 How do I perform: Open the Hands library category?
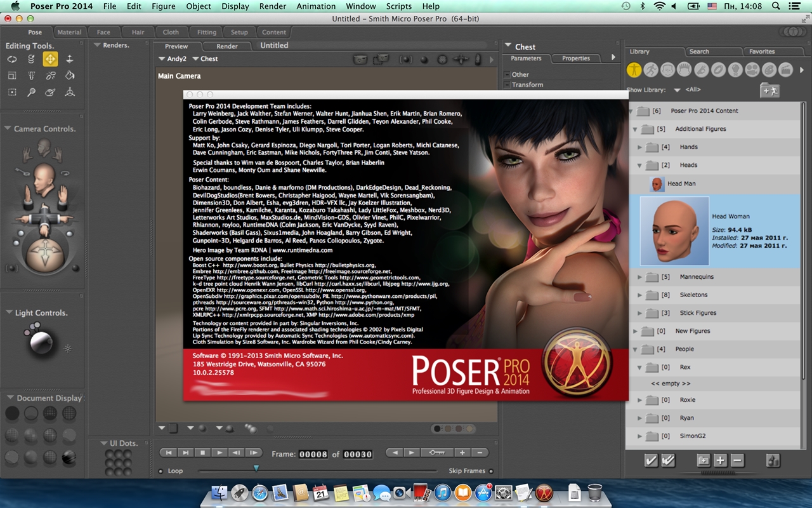pos(701,70)
